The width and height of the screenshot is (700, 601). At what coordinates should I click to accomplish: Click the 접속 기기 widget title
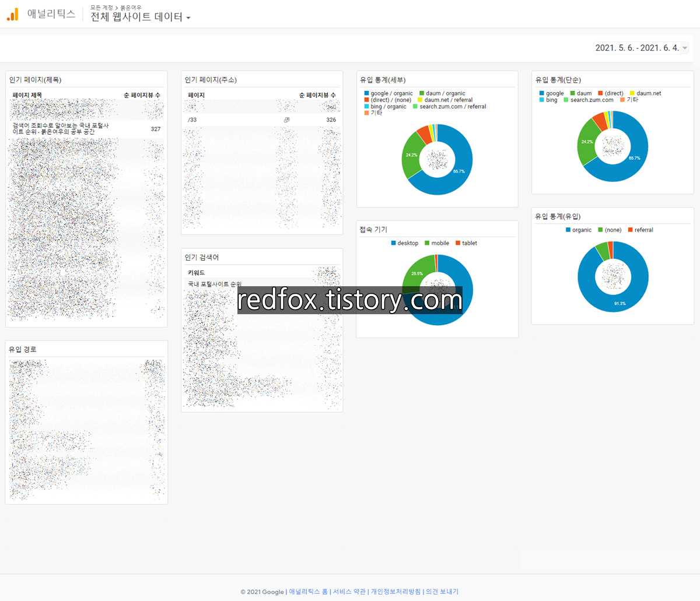373,230
